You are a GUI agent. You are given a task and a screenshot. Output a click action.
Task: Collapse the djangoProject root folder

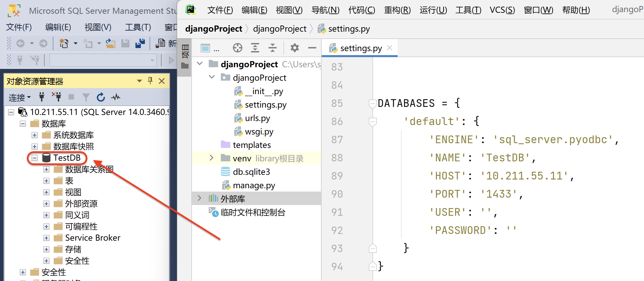(x=200, y=64)
